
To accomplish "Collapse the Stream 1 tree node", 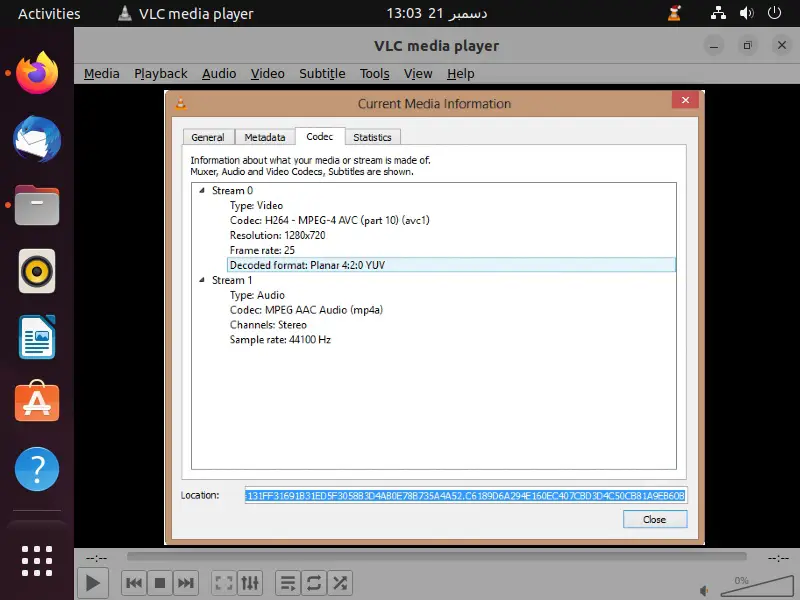I will pos(202,280).
